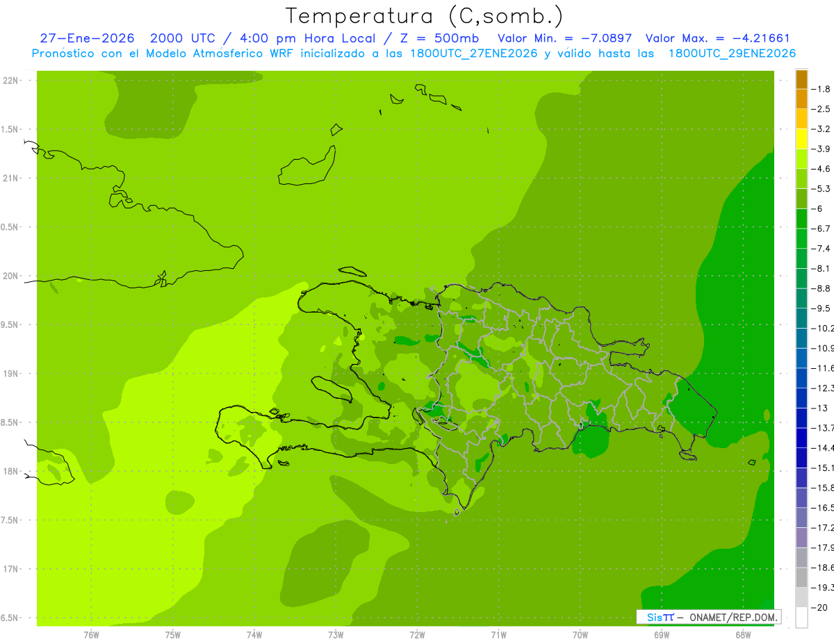
Task: Pick teal swatch between -9.5 and -10.2
Action: 801,318
